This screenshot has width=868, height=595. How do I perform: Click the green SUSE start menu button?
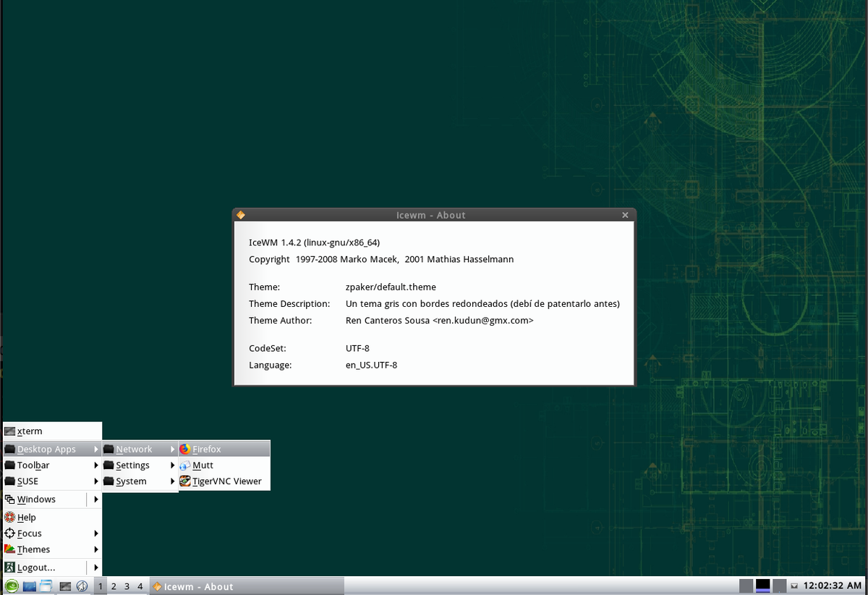tap(12, 586)
